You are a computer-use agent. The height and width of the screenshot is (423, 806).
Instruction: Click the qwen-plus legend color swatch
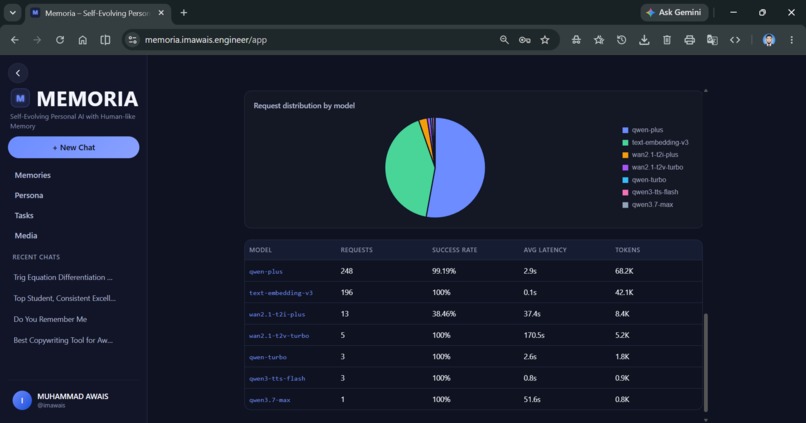click(625, 130)
